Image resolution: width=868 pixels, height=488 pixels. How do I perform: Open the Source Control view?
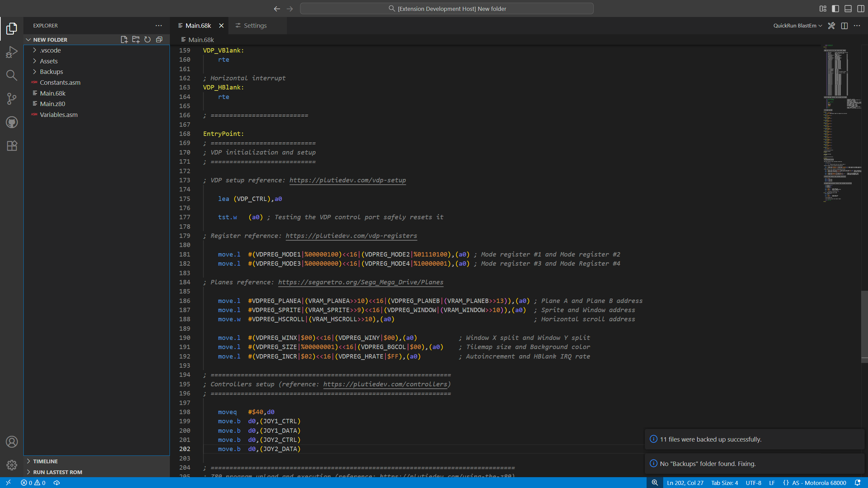coord(12,99)
